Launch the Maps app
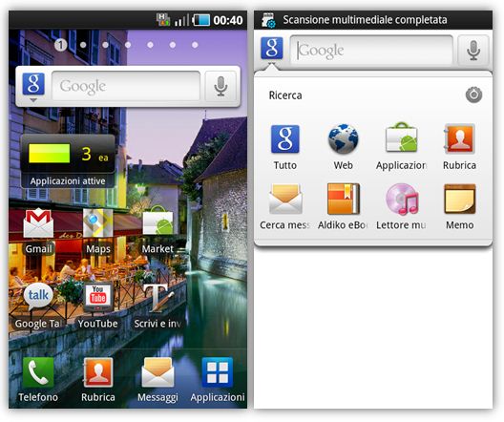 point(97,231)
